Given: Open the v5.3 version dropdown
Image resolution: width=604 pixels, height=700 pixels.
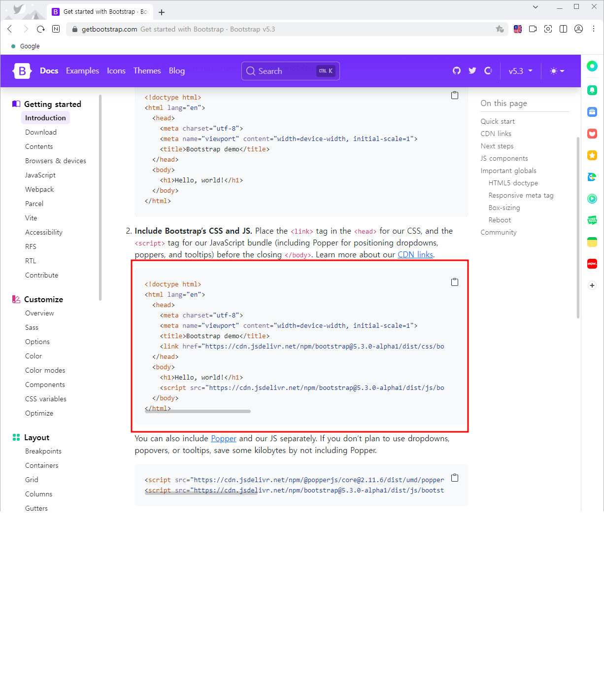Looking at the screenshot, I should click(520, 71).
